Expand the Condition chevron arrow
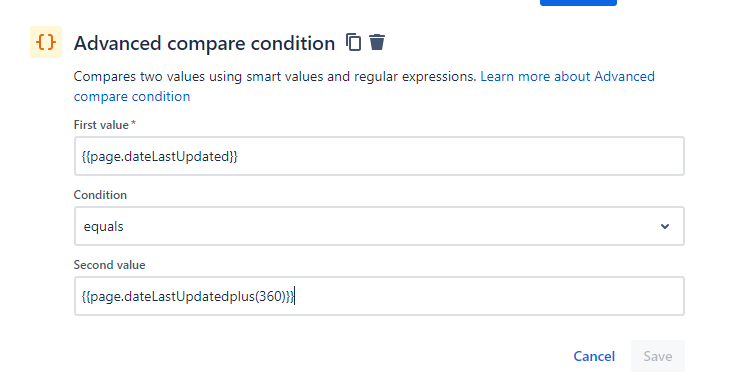Viewport: 737px width, 384px height. [665, 227]
